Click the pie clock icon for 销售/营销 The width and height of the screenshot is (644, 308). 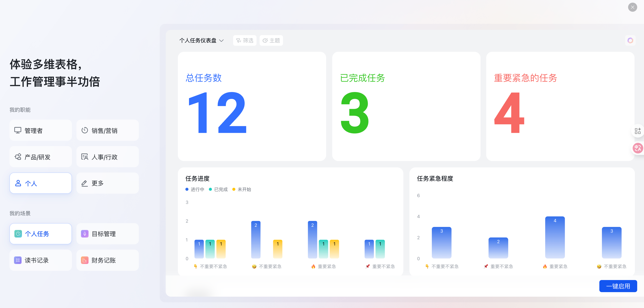[x=85, y=130]
